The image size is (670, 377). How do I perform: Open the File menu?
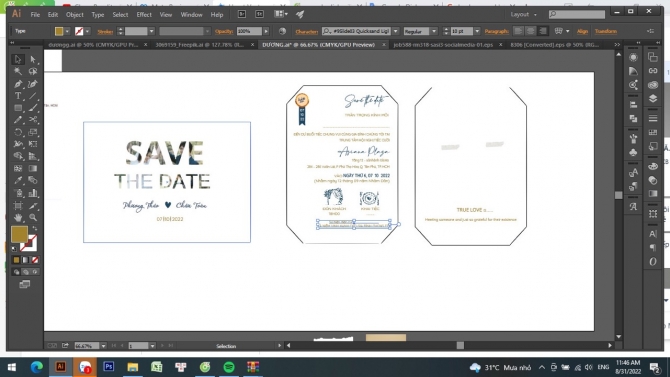click(35, 15)
